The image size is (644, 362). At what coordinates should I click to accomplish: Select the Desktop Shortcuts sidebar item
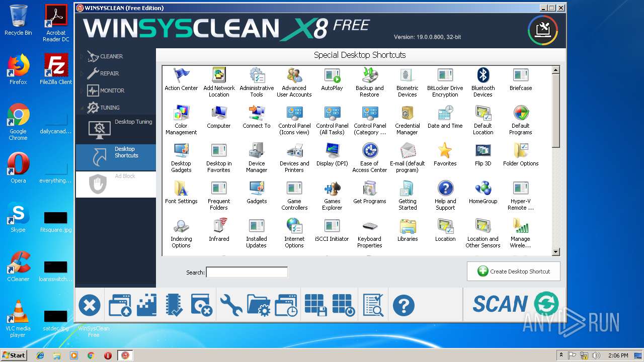tap(116, 156)
